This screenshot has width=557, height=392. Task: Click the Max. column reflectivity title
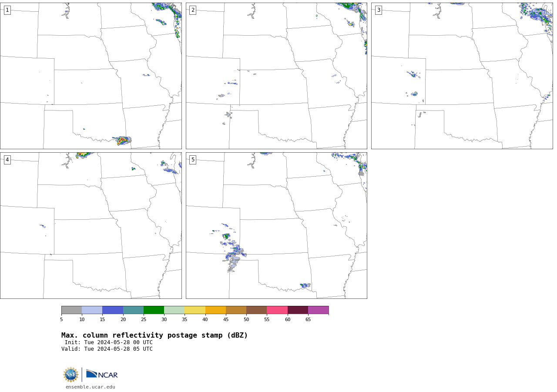154,335
